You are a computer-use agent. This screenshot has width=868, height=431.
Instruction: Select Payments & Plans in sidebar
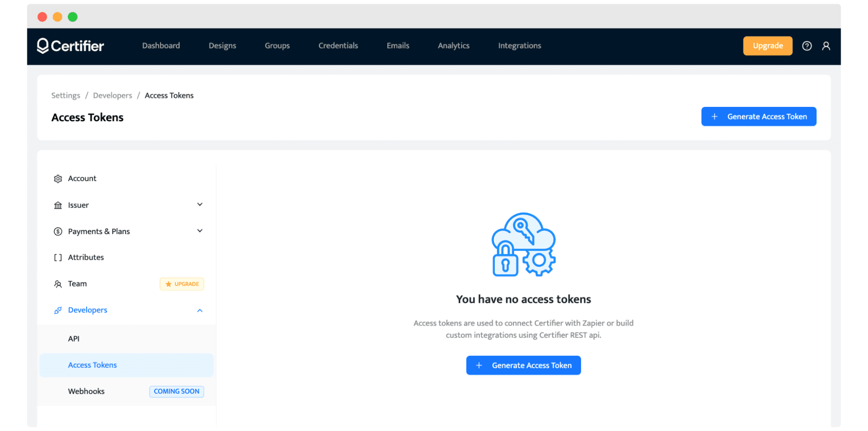coord(99,232)
